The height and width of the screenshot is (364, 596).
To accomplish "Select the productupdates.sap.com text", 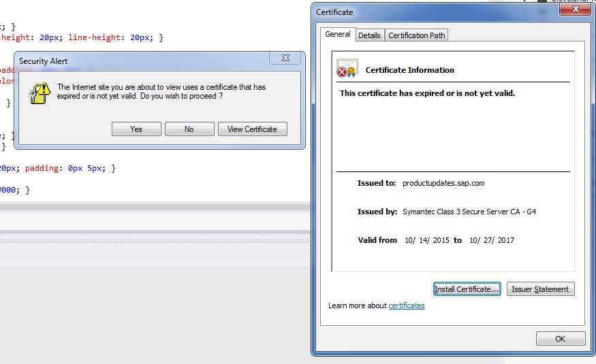I will pos(443,183).
